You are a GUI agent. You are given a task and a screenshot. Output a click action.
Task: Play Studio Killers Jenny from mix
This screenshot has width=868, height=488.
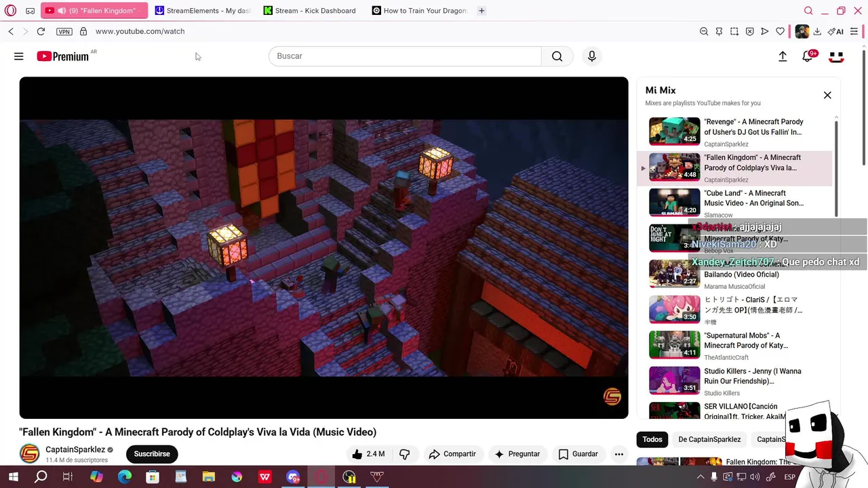735,382
